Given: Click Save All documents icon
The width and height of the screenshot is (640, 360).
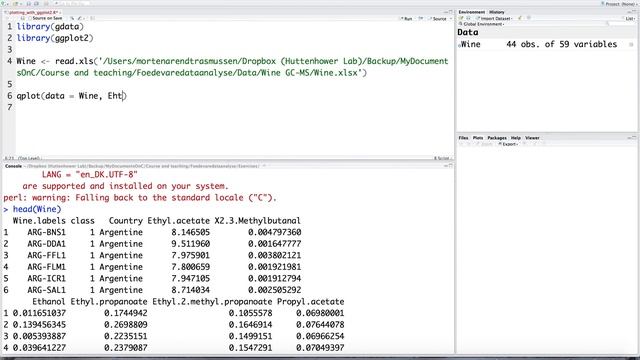Looking at the screenshot, I should click(x=36, y=4).
